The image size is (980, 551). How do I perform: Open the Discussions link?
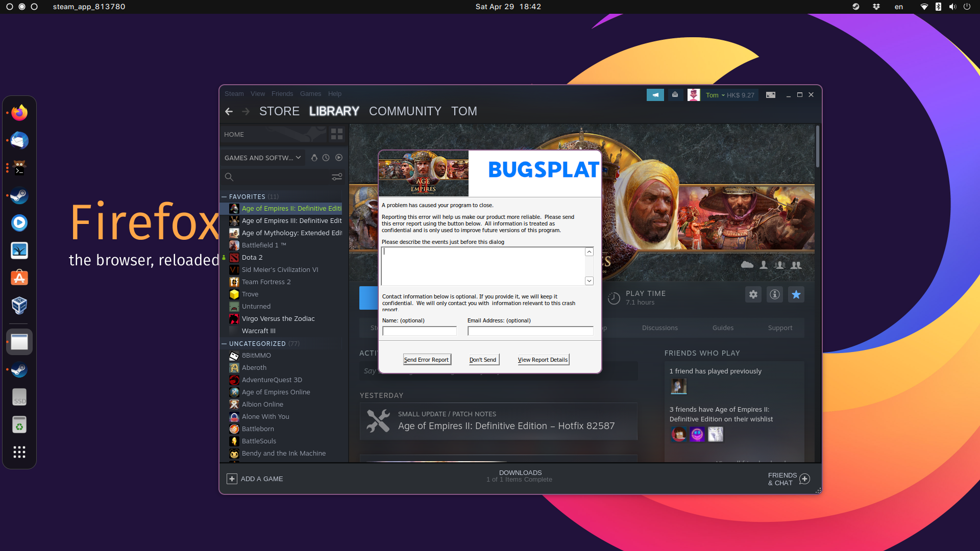(660, 328)
